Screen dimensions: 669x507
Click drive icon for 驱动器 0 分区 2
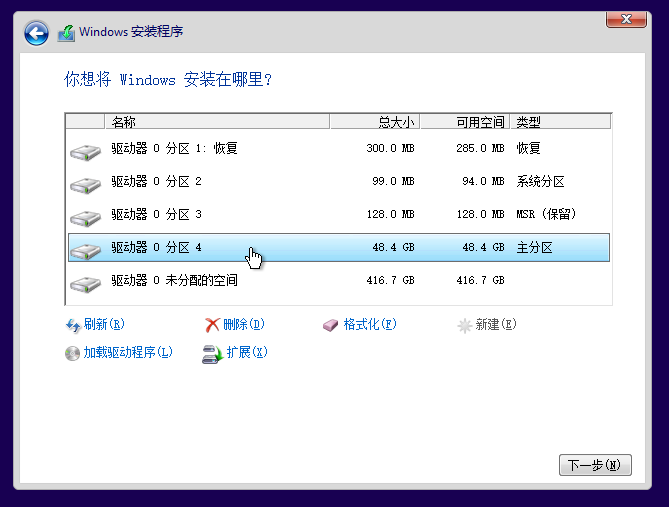click(85, 185)
